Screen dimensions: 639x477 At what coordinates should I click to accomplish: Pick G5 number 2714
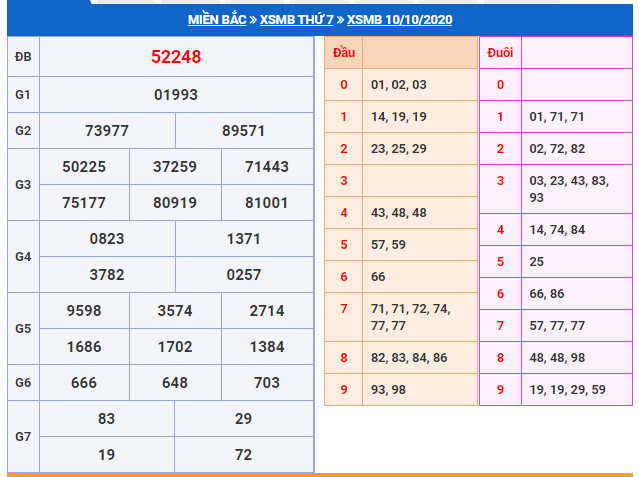click(x=267, y=311)
